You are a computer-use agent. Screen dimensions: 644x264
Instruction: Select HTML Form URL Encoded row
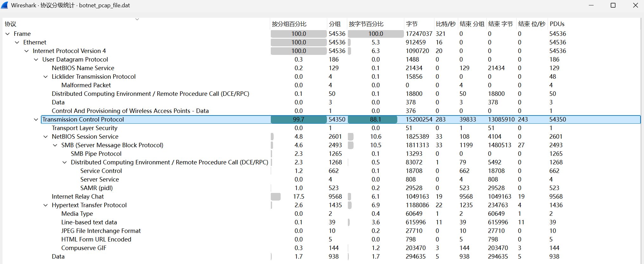tap(322, 239)
